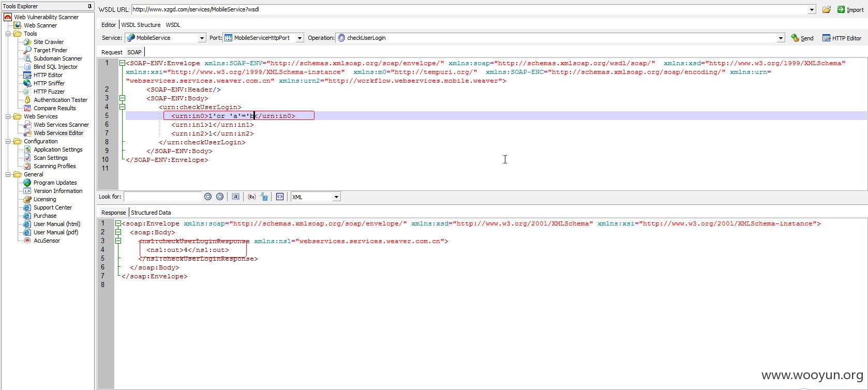Switch to the WSDL tab

[173, 25]
